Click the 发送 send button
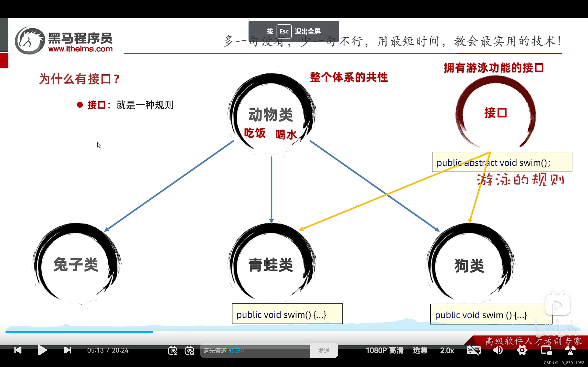588x367 pixels. tap(323, 350)
